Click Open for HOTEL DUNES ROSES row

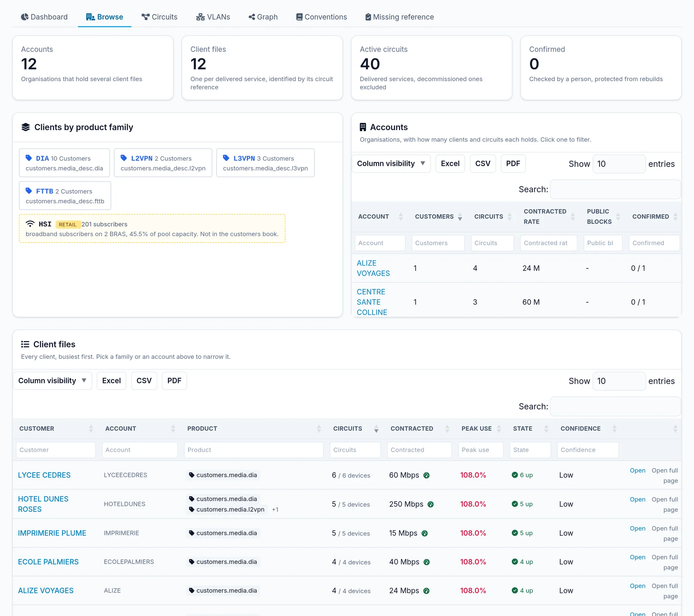pos(637,499)
